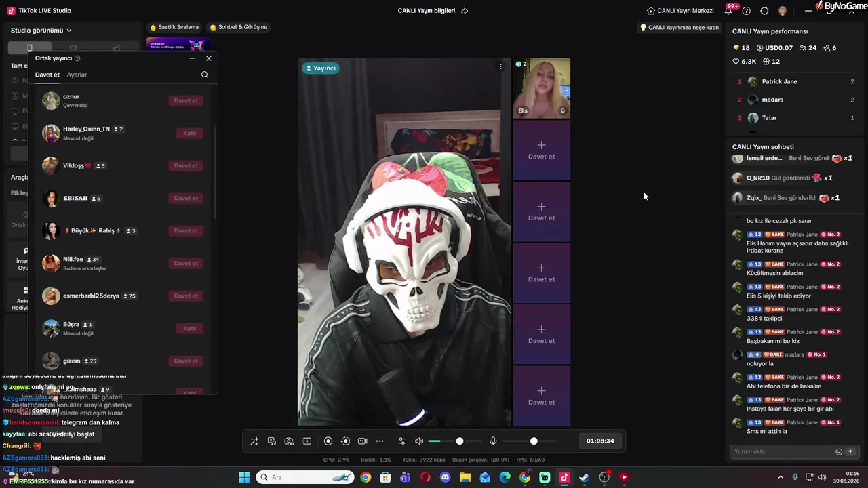
Task: Mute the microphone
Action: click(x=493, y=441)
